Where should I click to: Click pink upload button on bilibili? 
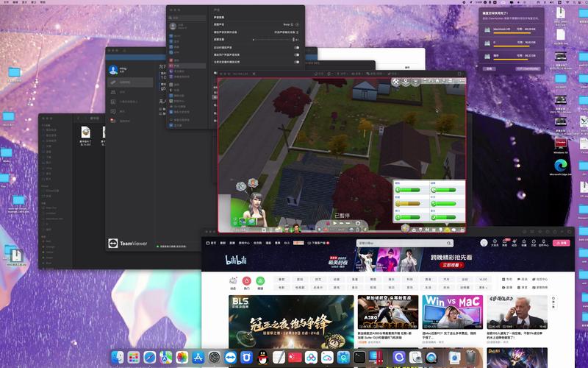(561, 243)
